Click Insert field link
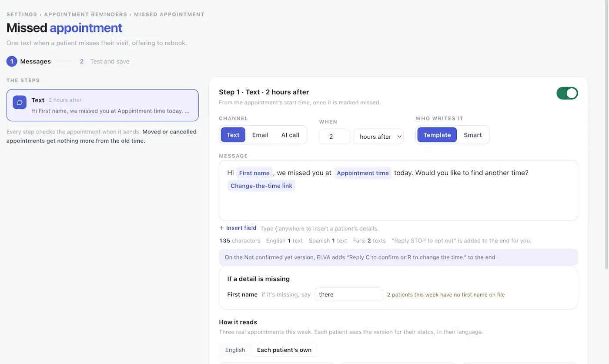This screenshot has width=609, height=364. tap(238, 228)
